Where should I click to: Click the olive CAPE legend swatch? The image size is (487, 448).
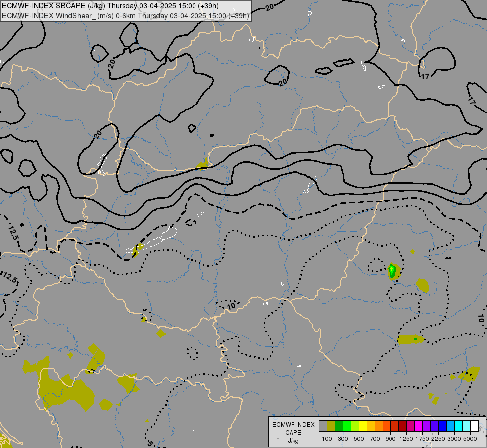coord(331,426)
